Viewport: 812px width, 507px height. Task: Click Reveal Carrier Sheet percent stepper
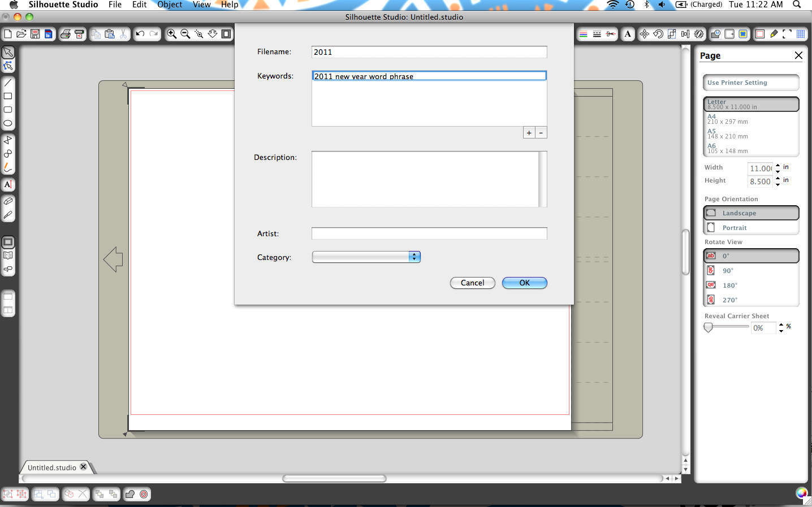[x=781, y=327]
